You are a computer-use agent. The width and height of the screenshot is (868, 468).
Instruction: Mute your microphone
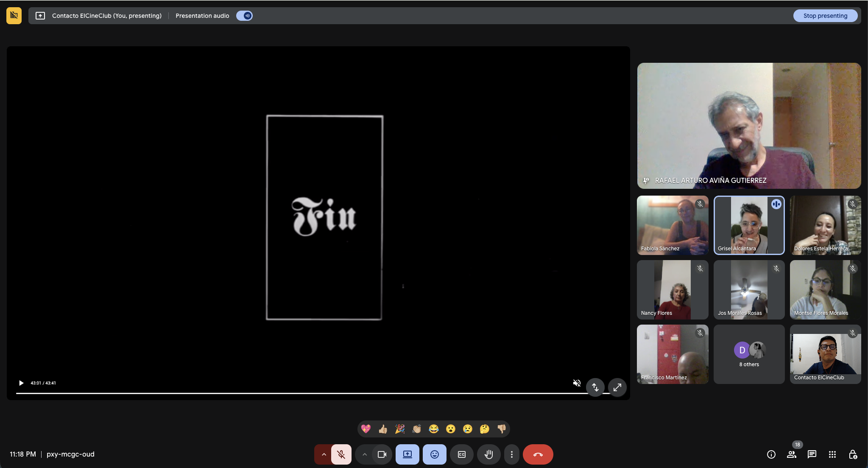pyautogui.click(x=341, y=454)
